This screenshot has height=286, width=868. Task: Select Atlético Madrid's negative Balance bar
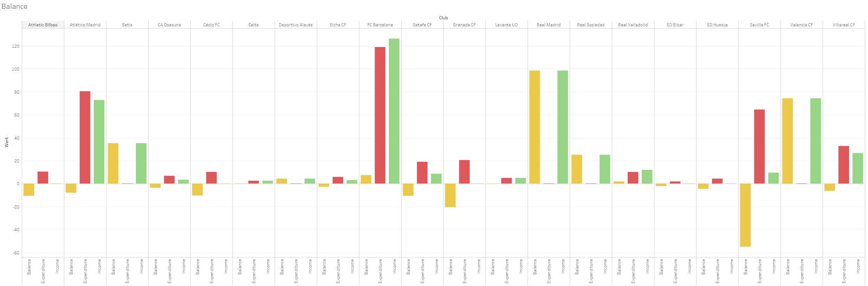click(x=71, y=188)
